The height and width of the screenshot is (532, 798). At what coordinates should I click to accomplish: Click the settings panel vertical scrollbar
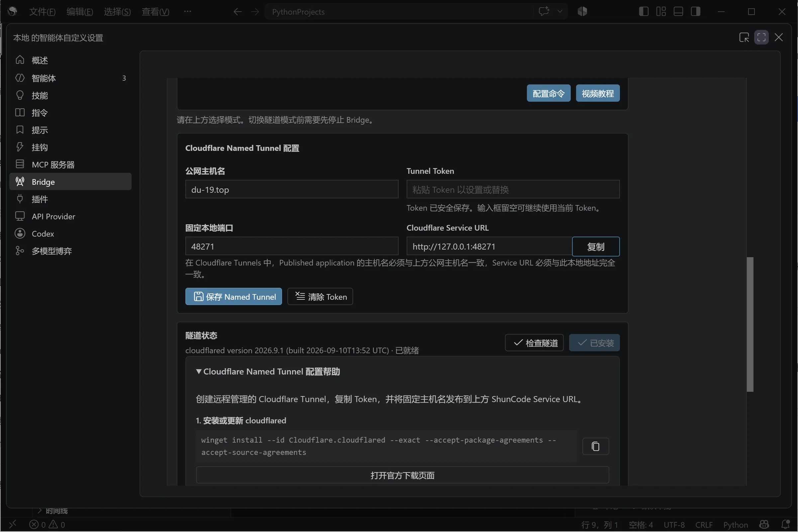tap(750, 325)
